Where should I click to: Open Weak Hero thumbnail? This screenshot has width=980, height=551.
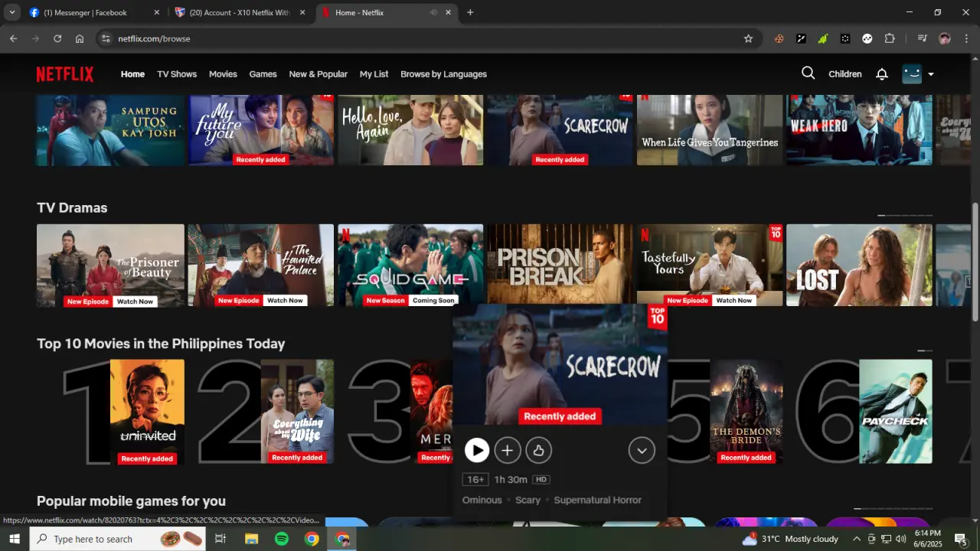(x=859, y=129)
